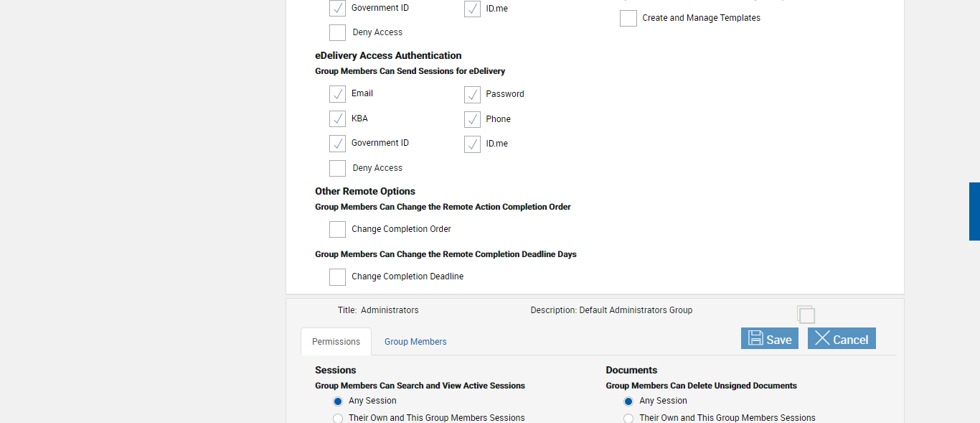Uncheck the Email eDelivery checkbox
Viewport: 980px width, 423px height.
coord(338,94)
